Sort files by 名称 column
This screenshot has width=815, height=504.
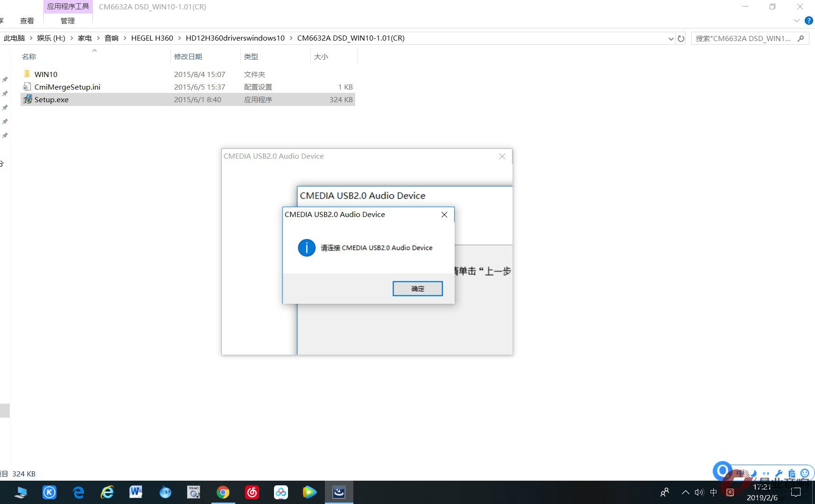click(x=29, y=56)
